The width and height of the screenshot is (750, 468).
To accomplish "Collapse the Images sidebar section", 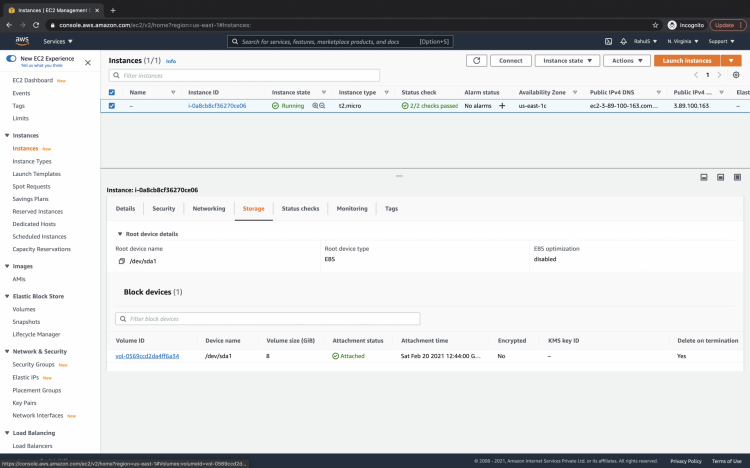I will pos(7,266).
